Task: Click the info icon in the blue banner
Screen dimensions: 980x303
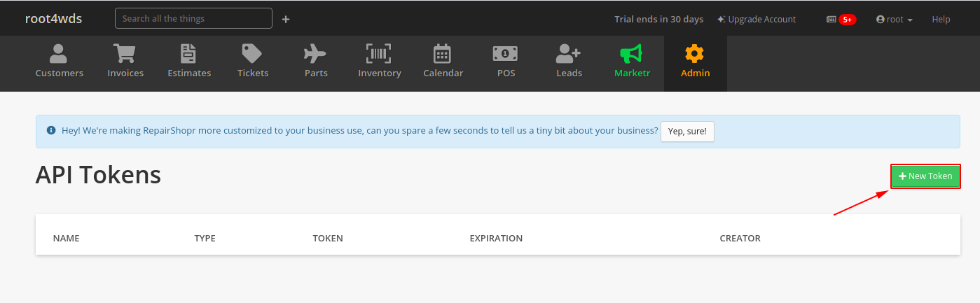Action: pos(51,130)
